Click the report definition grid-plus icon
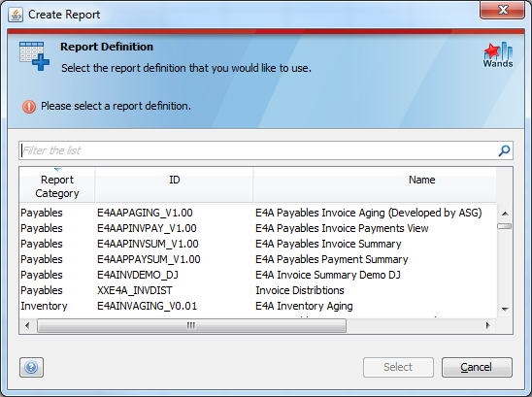Screen dimensions: 532x397 point(34,56)
